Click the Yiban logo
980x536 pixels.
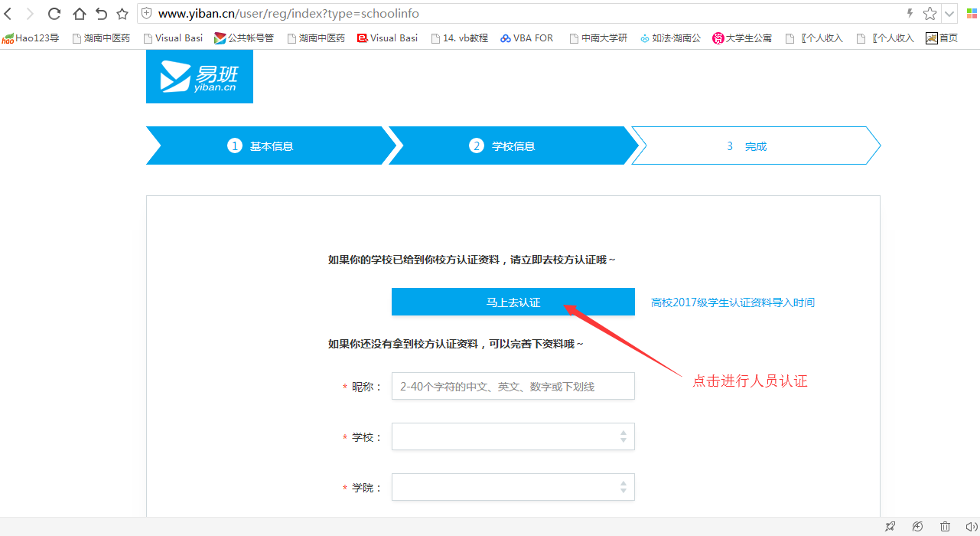click(199, 77)
